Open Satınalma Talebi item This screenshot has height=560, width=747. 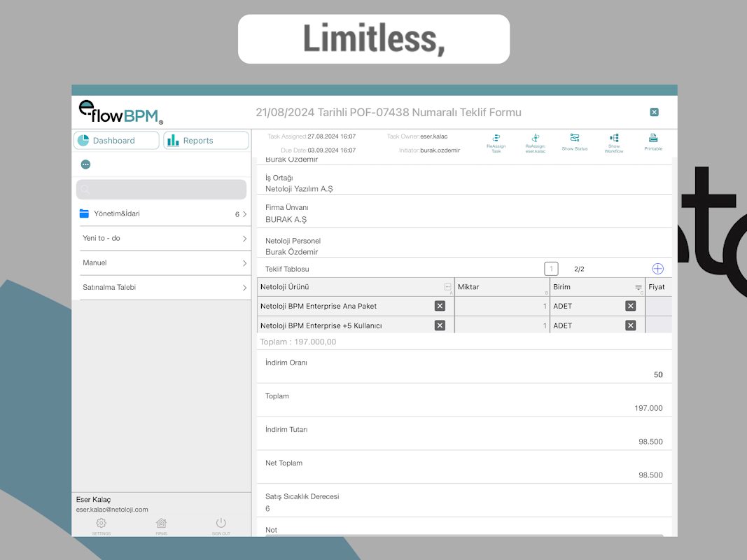(x=163, y=287)
